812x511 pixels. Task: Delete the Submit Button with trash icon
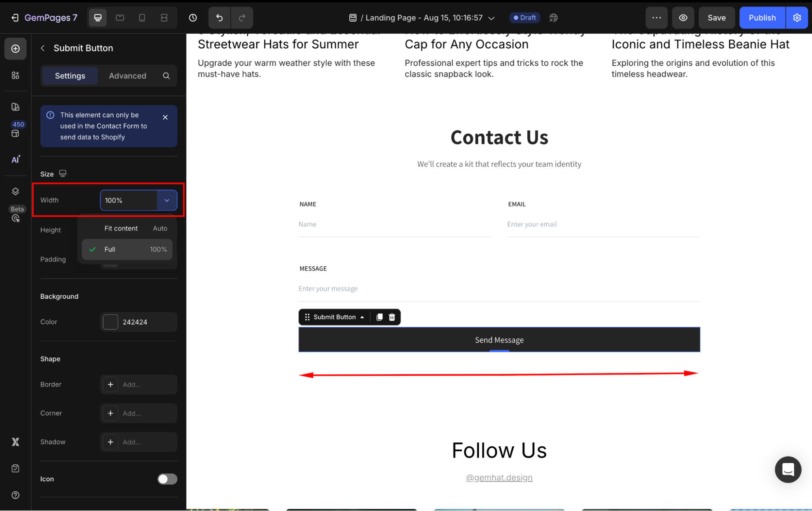[x=392, y=317]
